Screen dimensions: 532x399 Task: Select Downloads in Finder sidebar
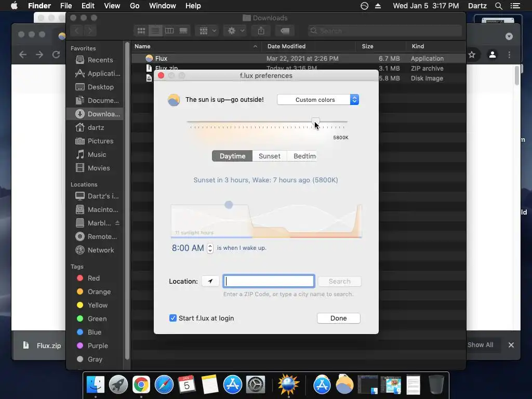point(95,114)
